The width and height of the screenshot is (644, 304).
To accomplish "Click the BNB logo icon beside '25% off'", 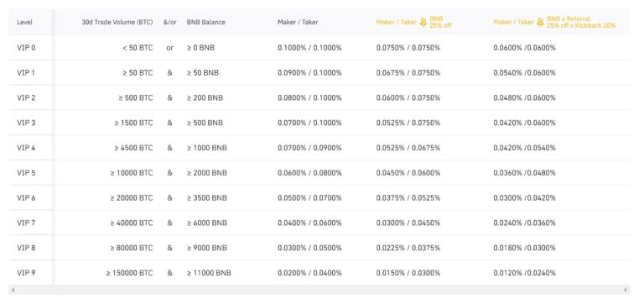I will coord(423,22).
